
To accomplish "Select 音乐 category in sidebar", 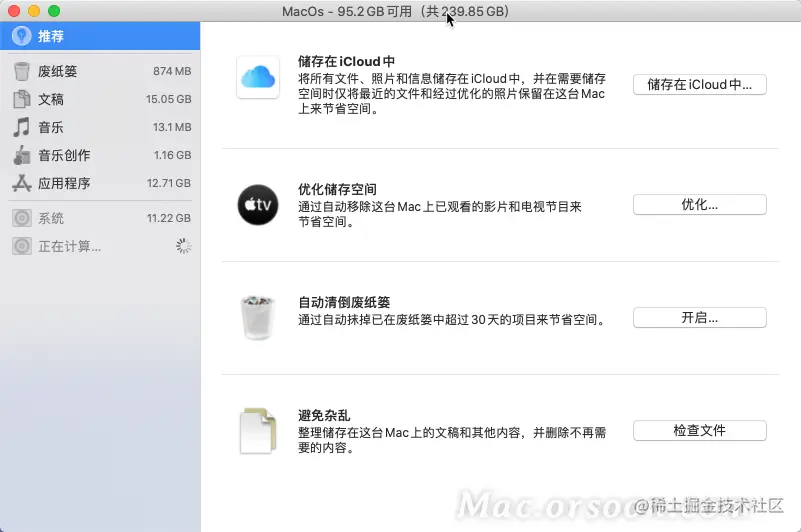I will point(102,127).
